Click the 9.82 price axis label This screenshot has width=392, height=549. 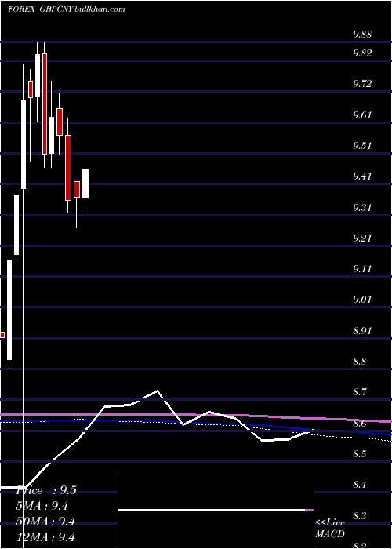[x=362, y=53]
